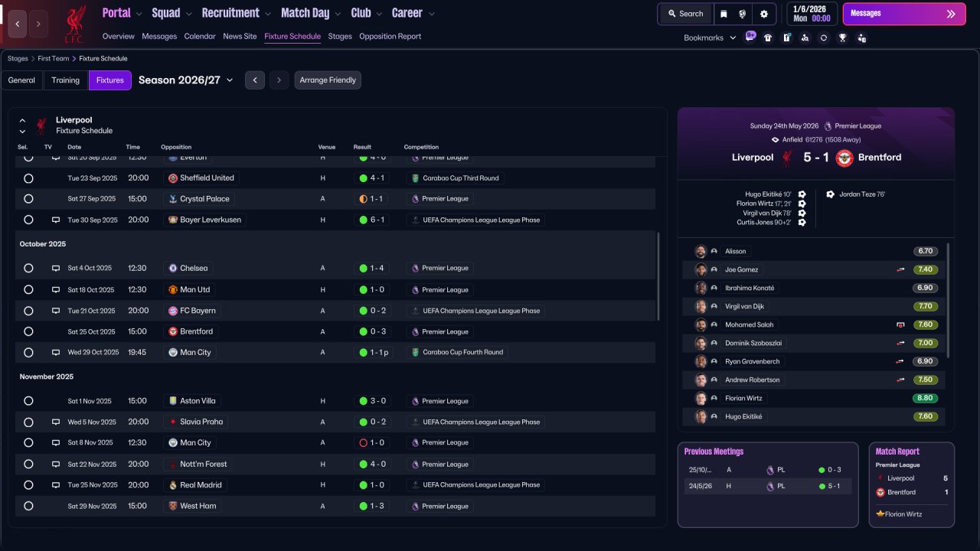Screen dimensions: 980x551
Task: Click the trophy icon shortcut
Action: (842, 37)
